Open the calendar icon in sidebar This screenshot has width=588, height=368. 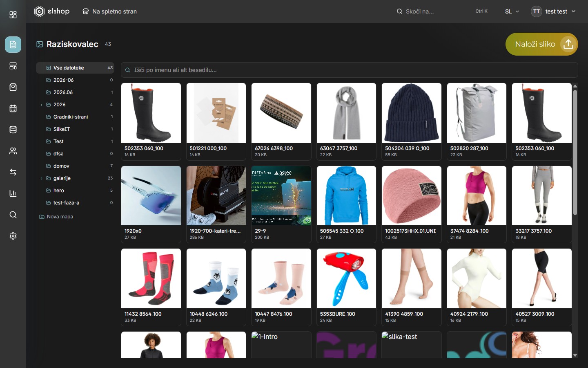coord(13,108)
